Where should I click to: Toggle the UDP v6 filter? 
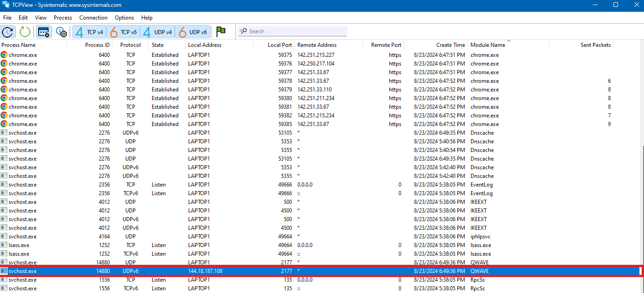(x=193, y=32)
